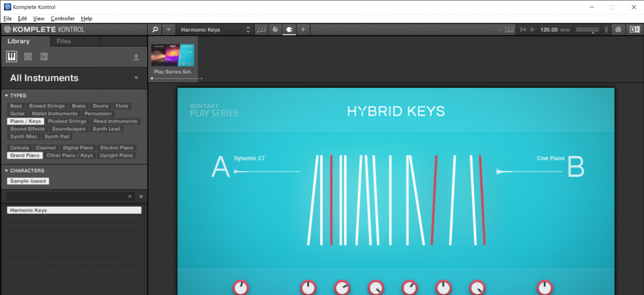Click the B layer level slider
The width and height of the screenshot is (644, 295).
529,172
